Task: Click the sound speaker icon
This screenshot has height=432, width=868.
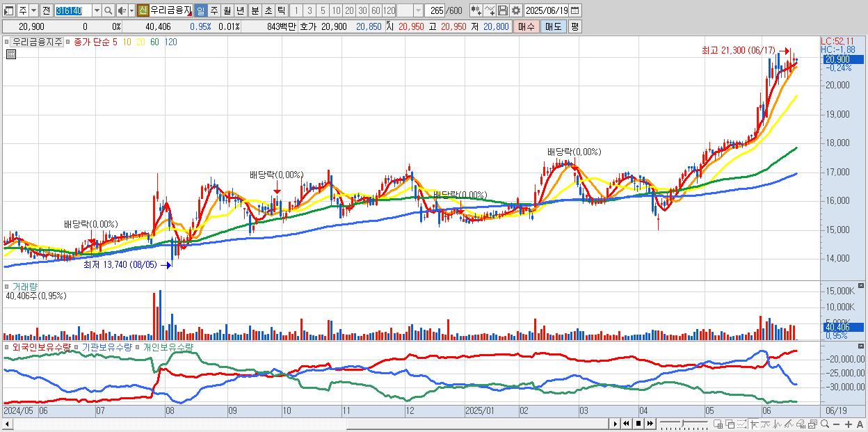Action: pos(121,10)
